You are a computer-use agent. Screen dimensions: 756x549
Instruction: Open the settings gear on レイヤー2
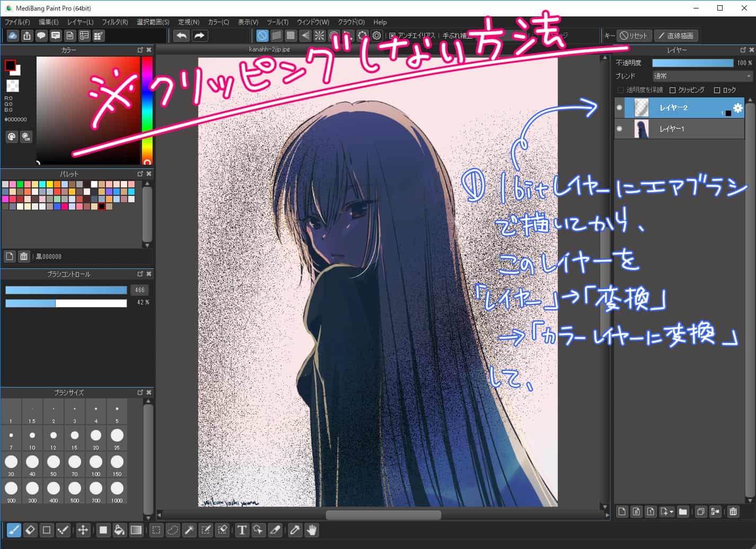(x=737, y=107)
